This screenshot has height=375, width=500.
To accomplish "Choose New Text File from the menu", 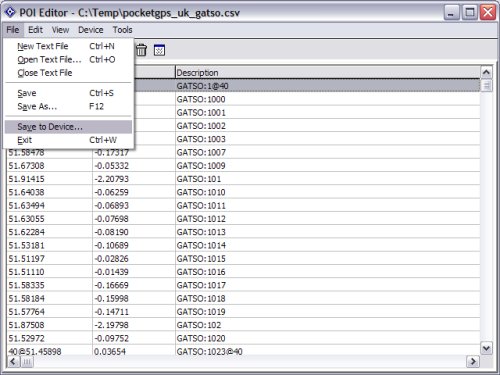I will [x=68, y=46].
